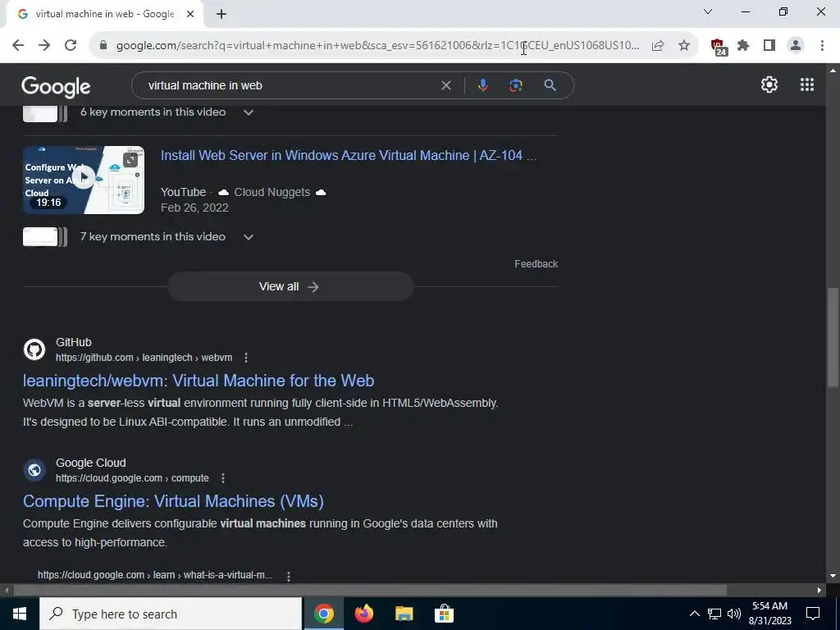Open options for what-is-a-virtual-machine result
The image size is (840, 630).
288,576
